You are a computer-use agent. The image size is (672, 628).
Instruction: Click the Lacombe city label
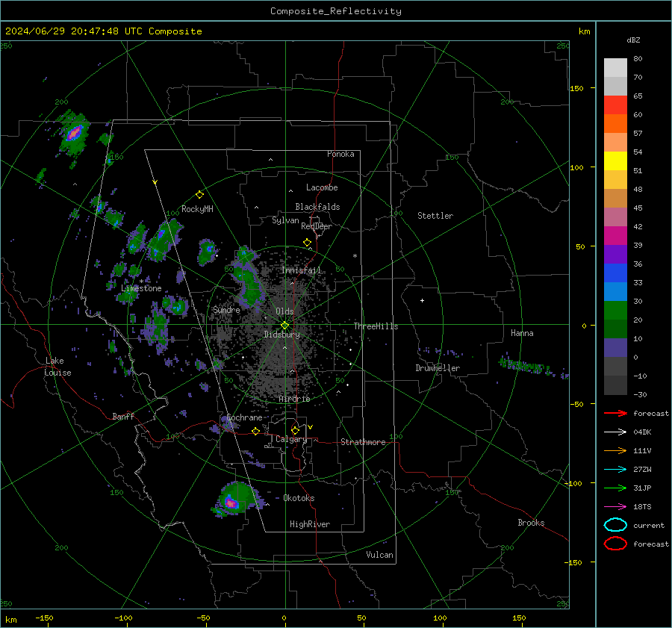coord(322,187)
